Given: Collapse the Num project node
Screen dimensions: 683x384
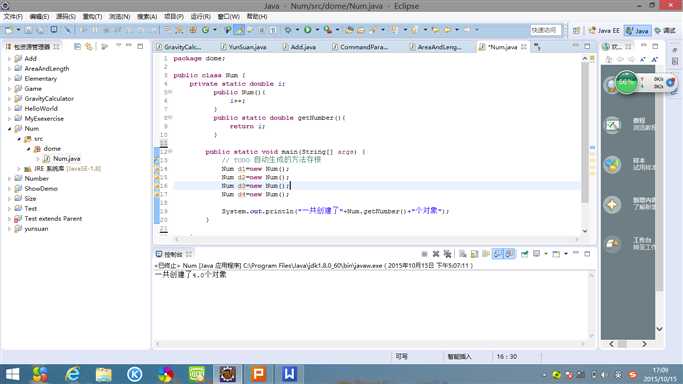Looking at the screenshot, I should coord(10,129).
